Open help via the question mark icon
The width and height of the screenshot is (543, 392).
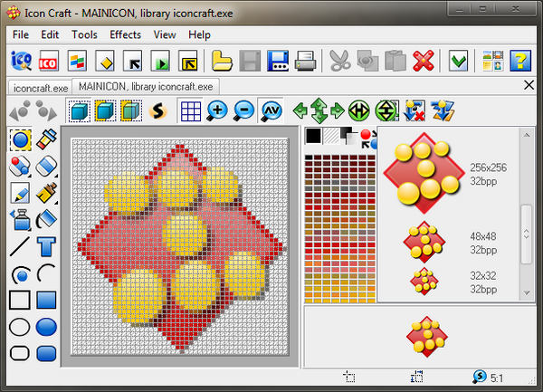point(520,61)
